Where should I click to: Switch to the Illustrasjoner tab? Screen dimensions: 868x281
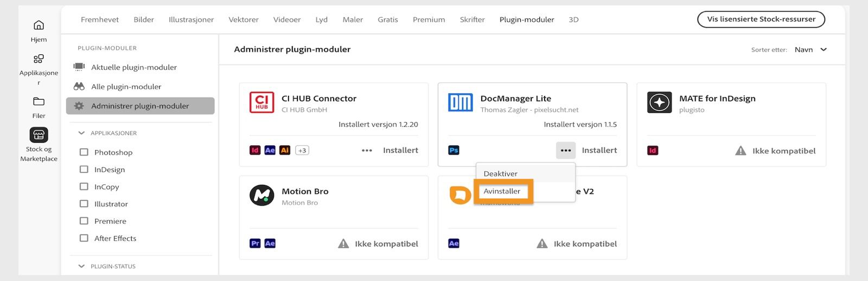coord(191,20)
